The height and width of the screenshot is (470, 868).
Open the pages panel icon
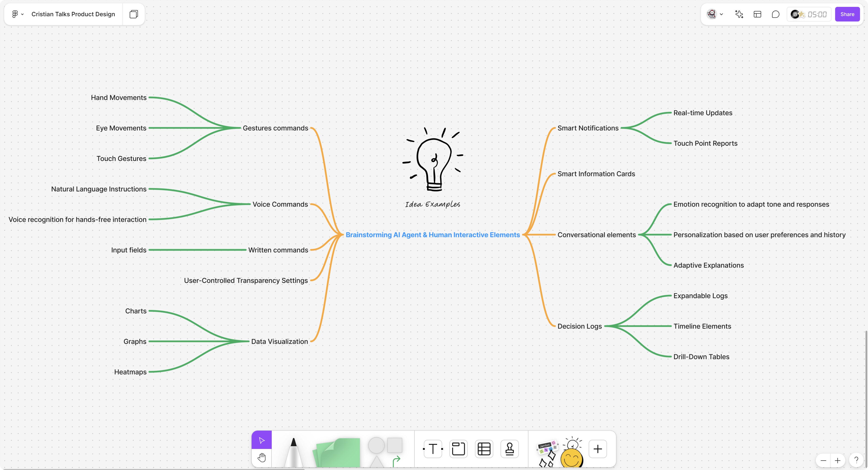click(x=134, y=14)
